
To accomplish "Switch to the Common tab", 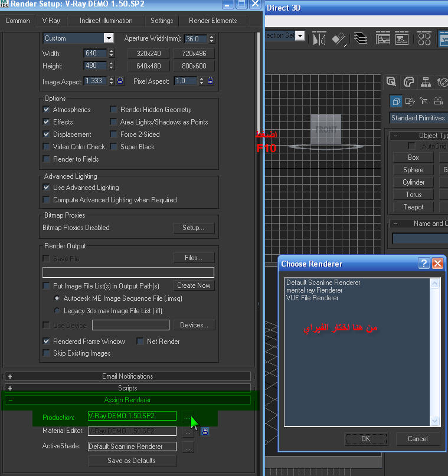I will [x=18, y=21].
